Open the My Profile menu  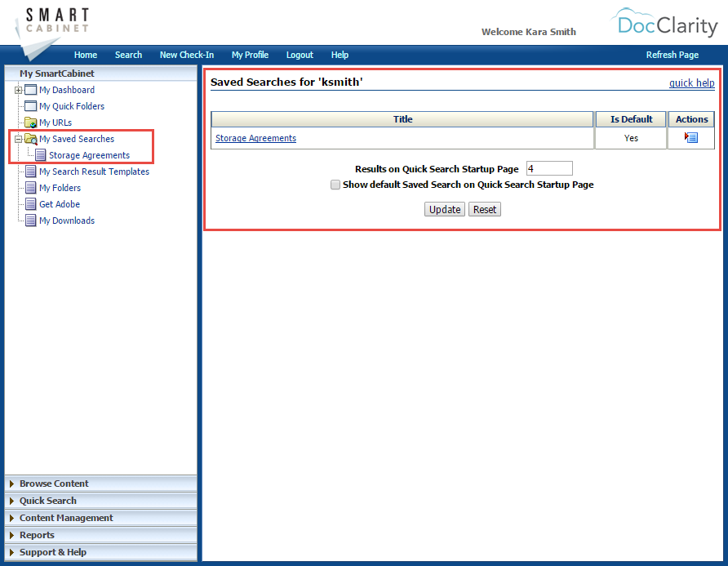pos(250,55)
